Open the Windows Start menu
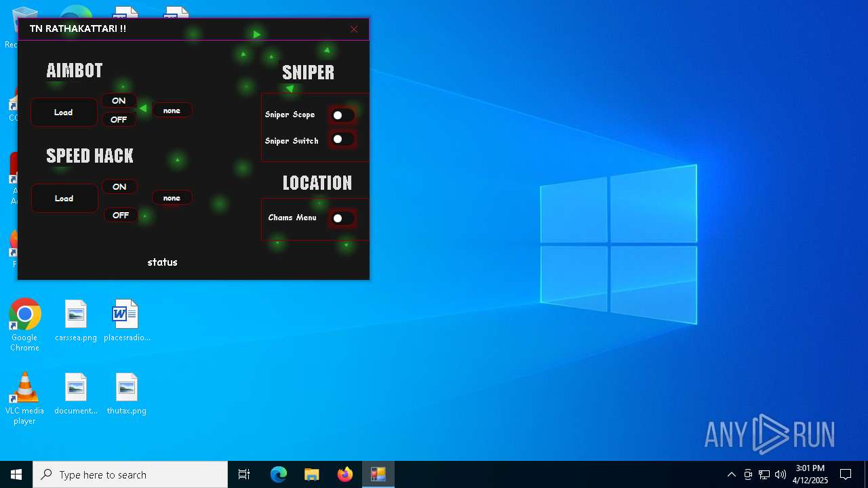868x488 pixels. 16,474
